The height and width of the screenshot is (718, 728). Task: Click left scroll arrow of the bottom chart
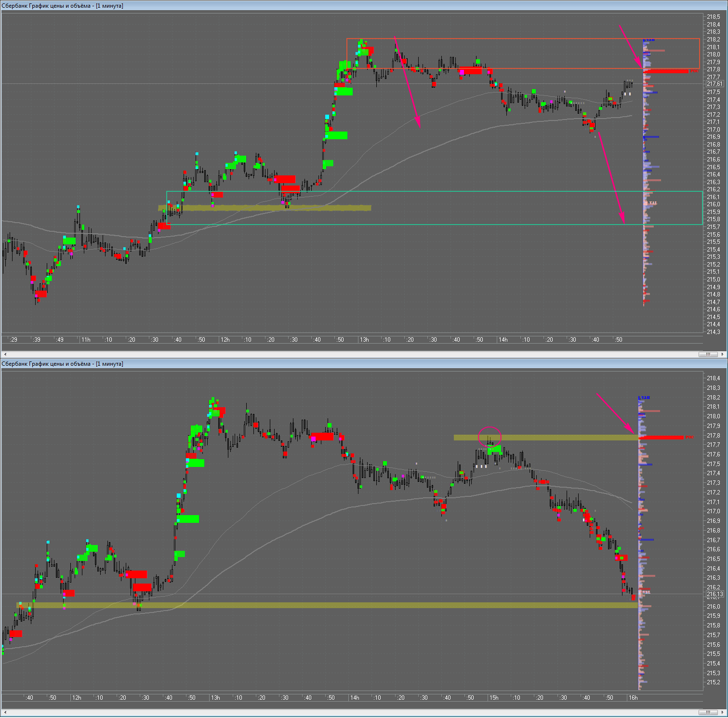coord(5,712)
